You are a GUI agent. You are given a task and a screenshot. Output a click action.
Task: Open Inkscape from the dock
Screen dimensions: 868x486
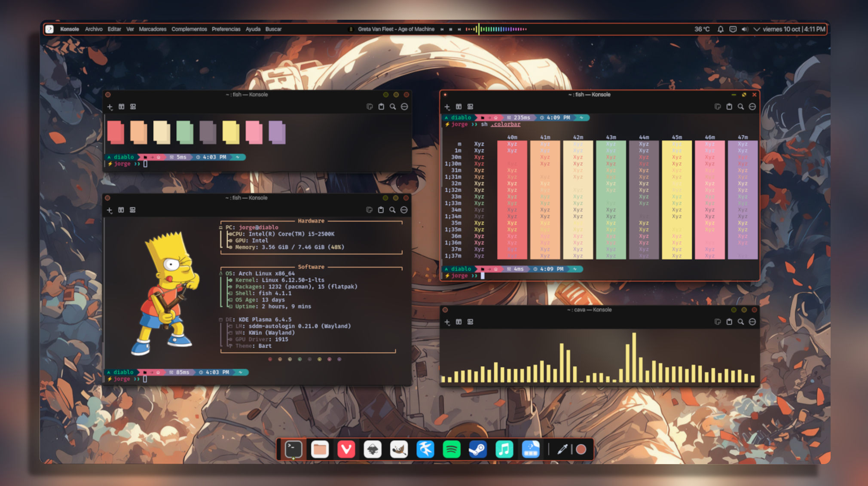pyautogui.click(x=373, y=449)
